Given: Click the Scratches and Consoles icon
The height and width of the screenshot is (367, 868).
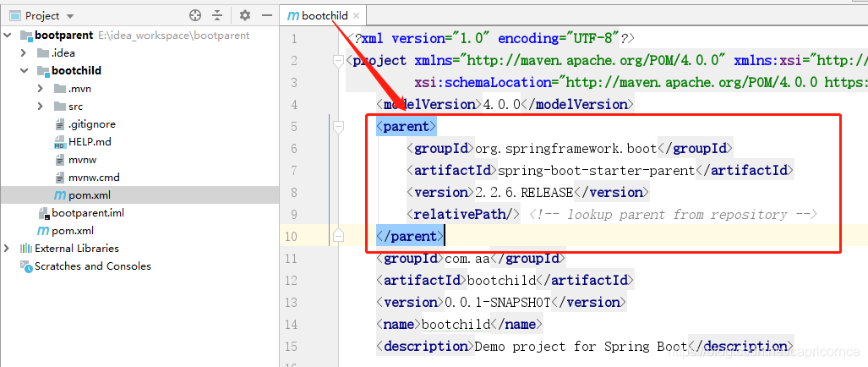Looking at the screenshot, I should [x=26, y=266].
